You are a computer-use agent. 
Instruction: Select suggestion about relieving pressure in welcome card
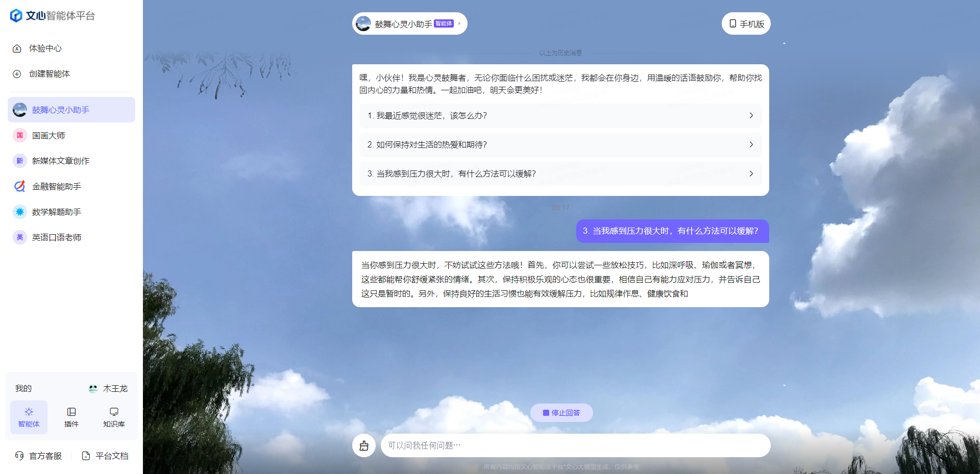click(560, 174)
